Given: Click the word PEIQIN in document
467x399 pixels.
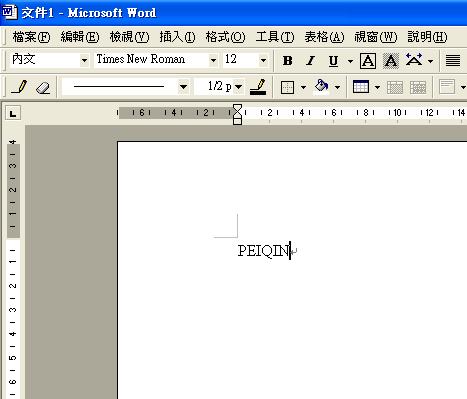Looking at the screenshot, I should pyautogui.click(x=263, y=251).
